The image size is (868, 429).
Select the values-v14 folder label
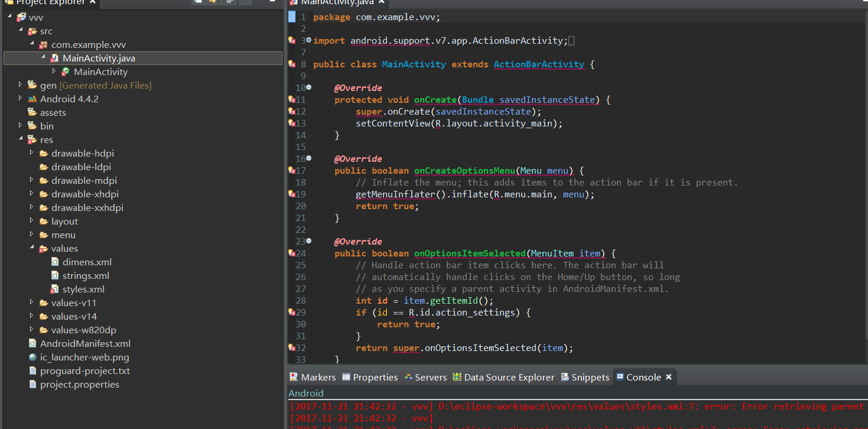(74, 317)
